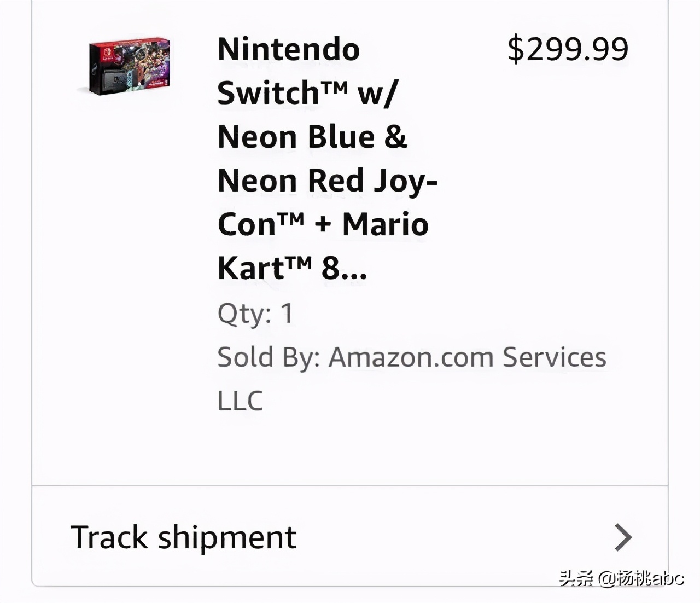Tap the Sold By: Amazon.com Services text
The width and height of the screenshot is (700, 603).
point(411,357)
